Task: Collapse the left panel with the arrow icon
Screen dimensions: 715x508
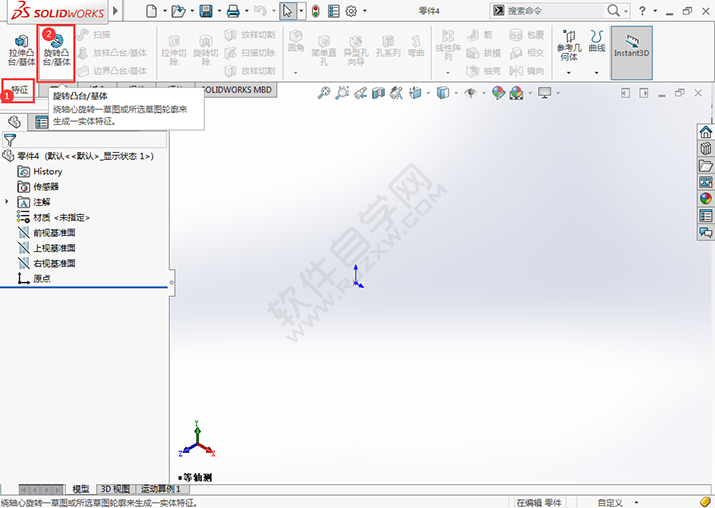Action: (626, 93)
